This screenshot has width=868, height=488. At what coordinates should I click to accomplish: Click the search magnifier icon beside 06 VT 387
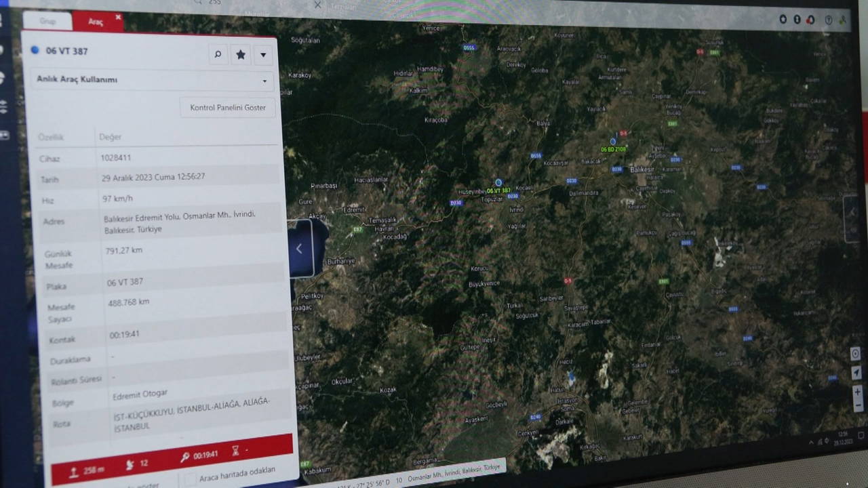(218, 55)
